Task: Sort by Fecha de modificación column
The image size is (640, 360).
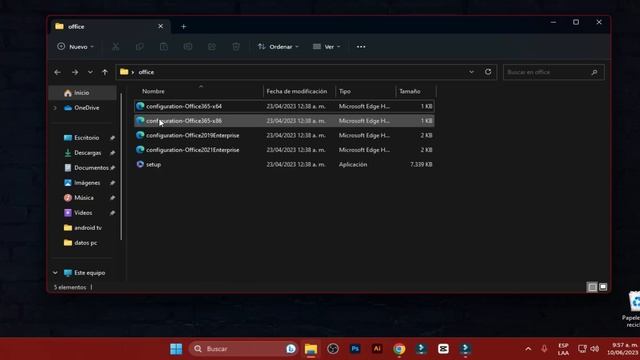Action: 299,91
